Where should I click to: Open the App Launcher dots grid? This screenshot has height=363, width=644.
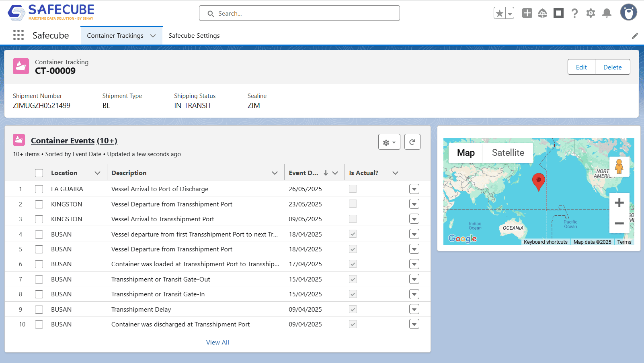point(18,35)
